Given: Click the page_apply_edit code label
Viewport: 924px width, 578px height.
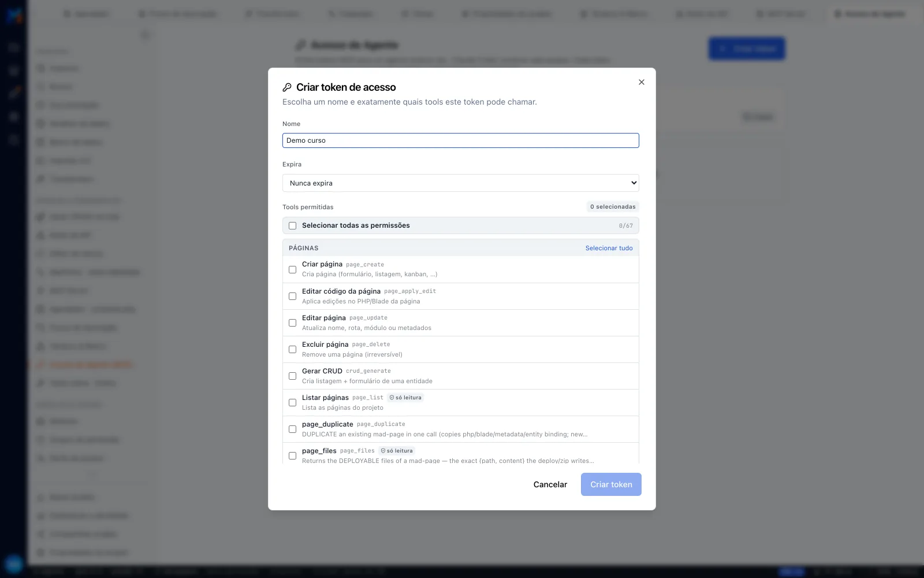Looking at the screenshot, I should 410,291.
